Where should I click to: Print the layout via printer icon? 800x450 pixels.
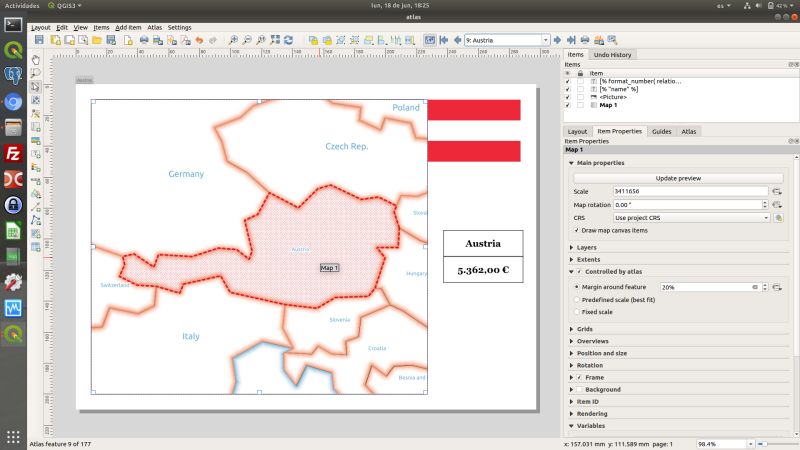pos(144,40)
